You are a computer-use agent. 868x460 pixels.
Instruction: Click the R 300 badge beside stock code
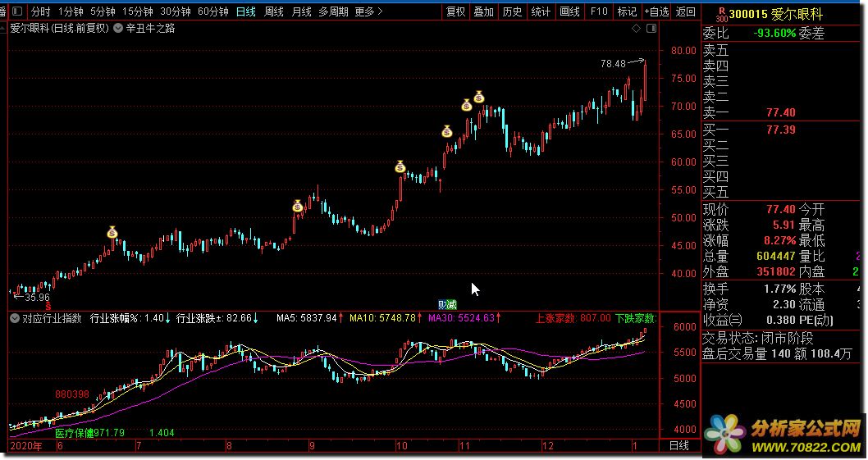(721, 15)
